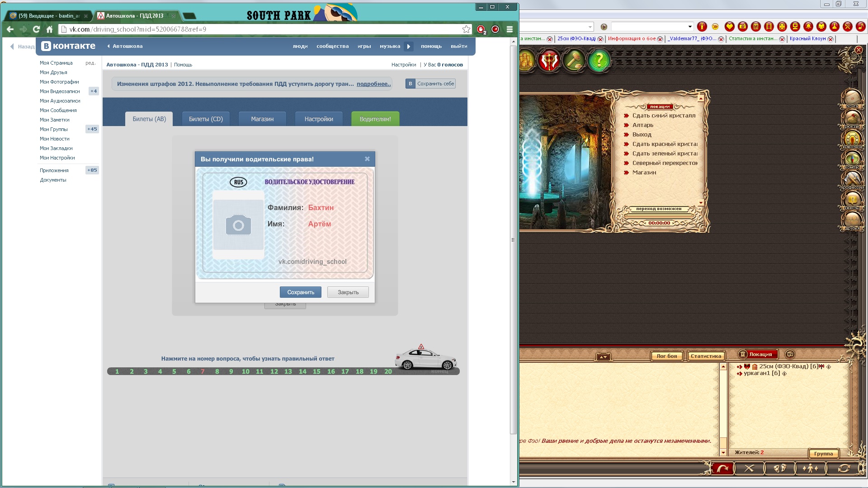Open the mail (почта) round icon
Screen dimensions: 868x488
852,98
